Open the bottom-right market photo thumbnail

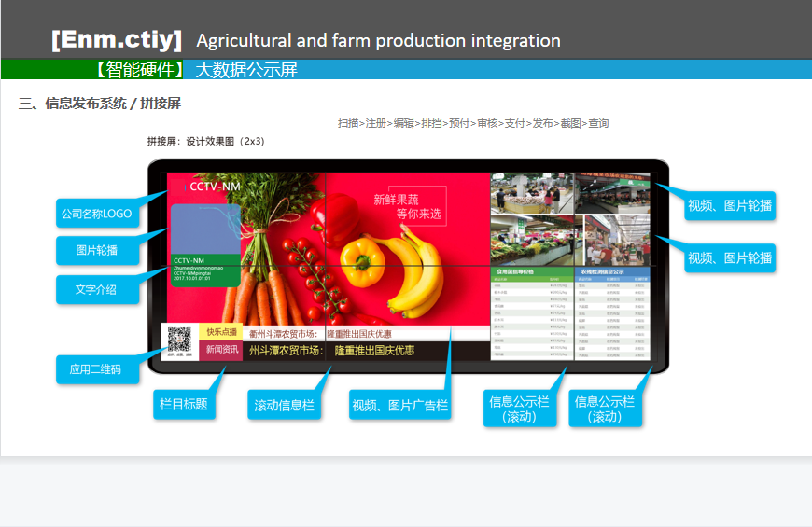pos(618,240)
